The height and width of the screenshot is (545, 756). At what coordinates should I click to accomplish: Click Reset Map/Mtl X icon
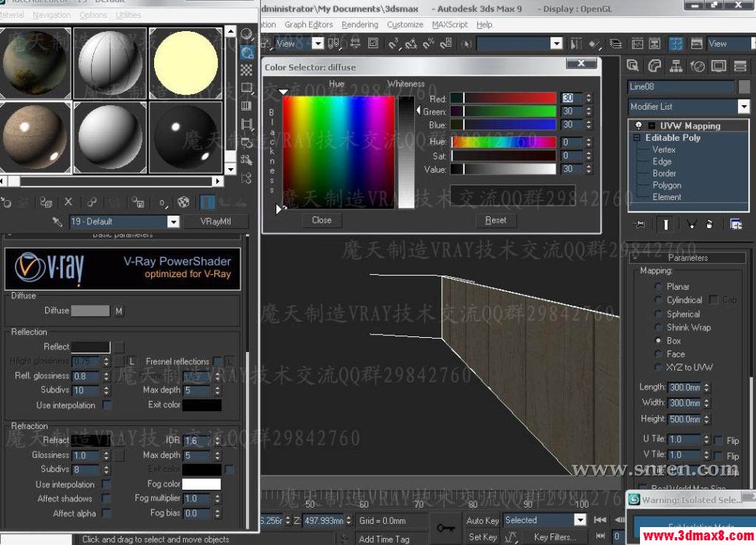click(x=69, y=202)
